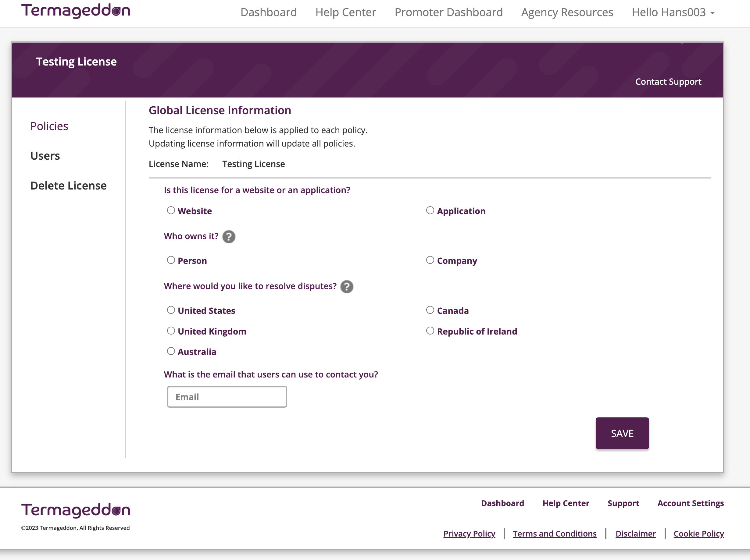Screen dimensions: 750x560
Task: Open the Cookie Policy footer link
Action: point(698,533)
